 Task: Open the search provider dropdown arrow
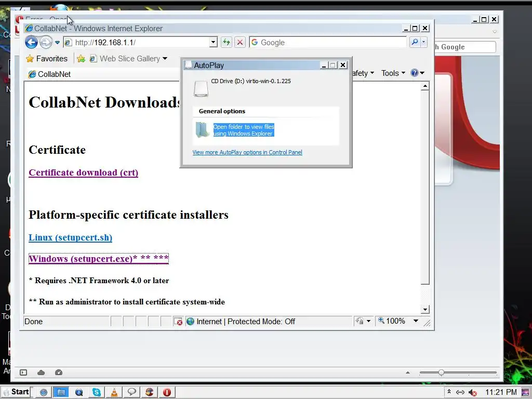(x=424, y=43)
